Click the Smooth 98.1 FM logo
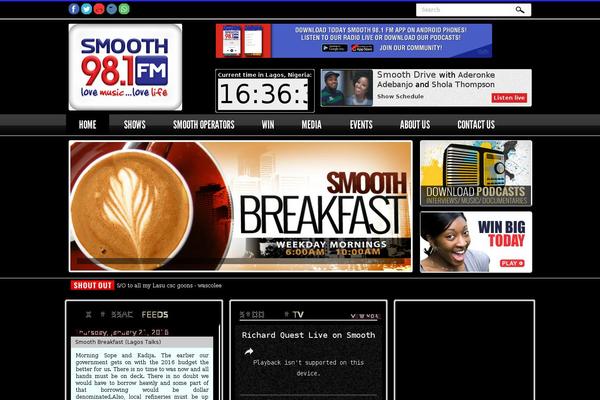 point(126,67)
